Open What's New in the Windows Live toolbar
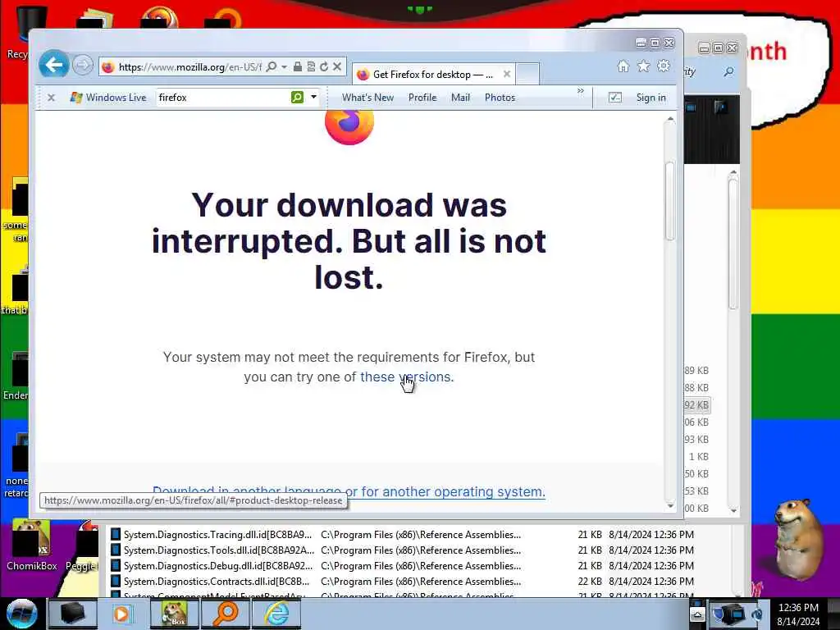This screenshot has width=840, height=630. 367,98
